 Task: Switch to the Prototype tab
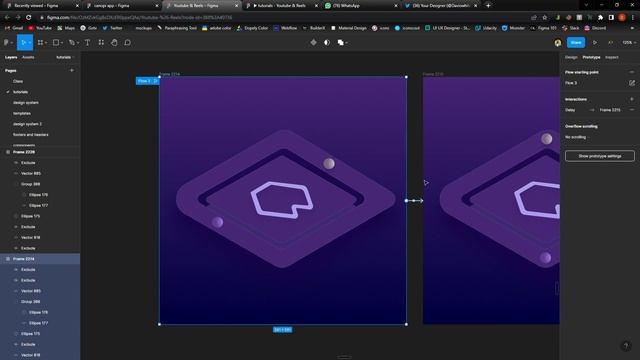point(591,57)
